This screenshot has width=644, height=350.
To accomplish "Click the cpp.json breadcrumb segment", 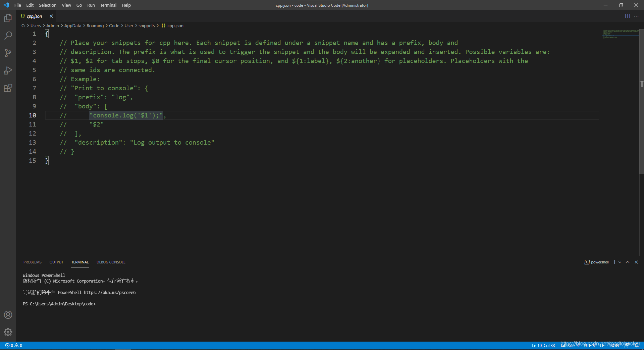I will 172,26.
